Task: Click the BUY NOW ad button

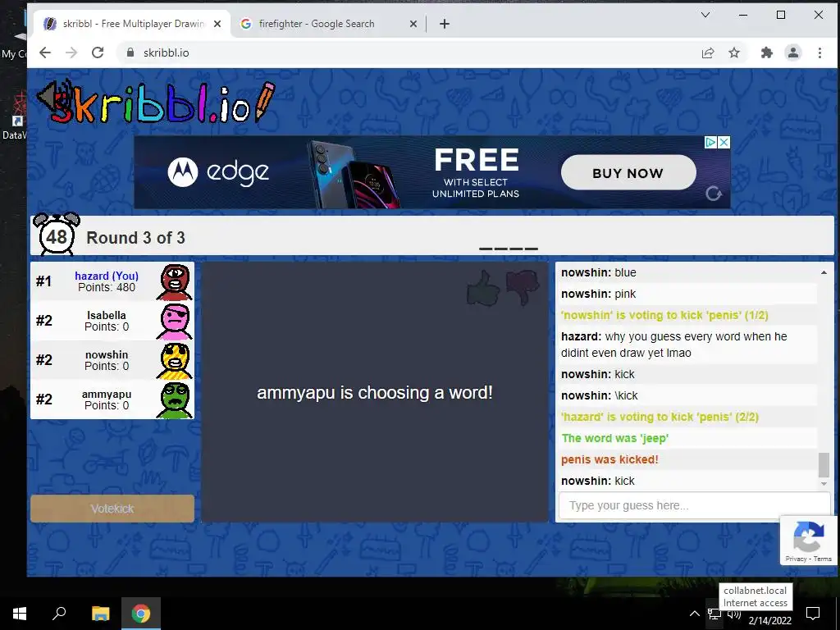Action: coord(628,173)
